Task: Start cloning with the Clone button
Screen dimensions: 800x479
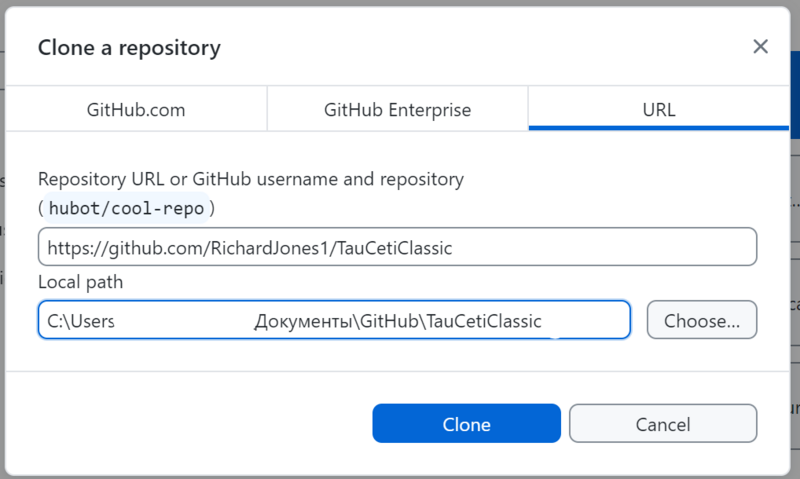Action: pyautogui.click(x=466, y=424)
